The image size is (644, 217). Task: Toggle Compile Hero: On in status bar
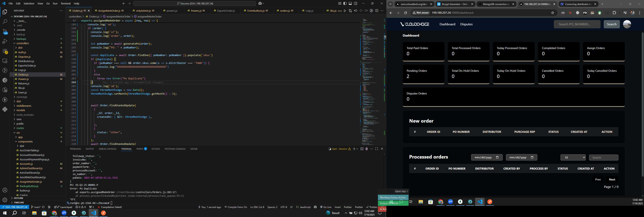point(235,207)
